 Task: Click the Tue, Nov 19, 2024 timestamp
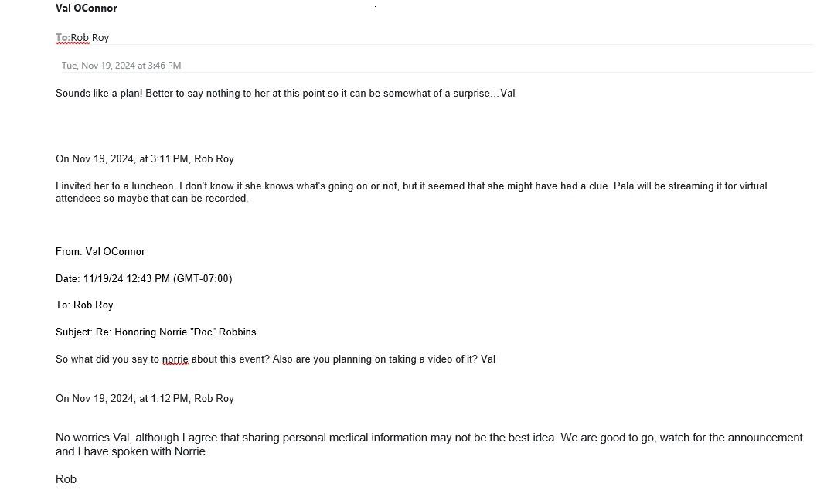click(x=121, y=66)
